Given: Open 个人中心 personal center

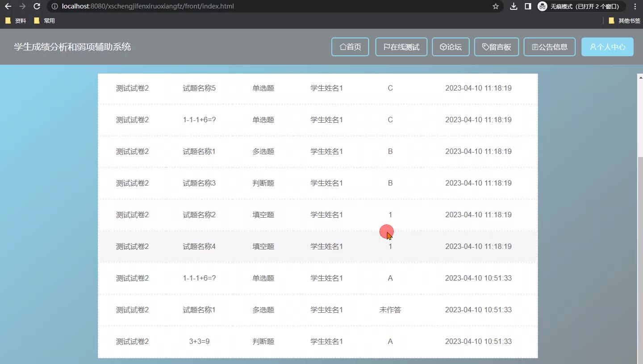Looking at the screenshot, I should pyautogui.click(x=607, y=47).
